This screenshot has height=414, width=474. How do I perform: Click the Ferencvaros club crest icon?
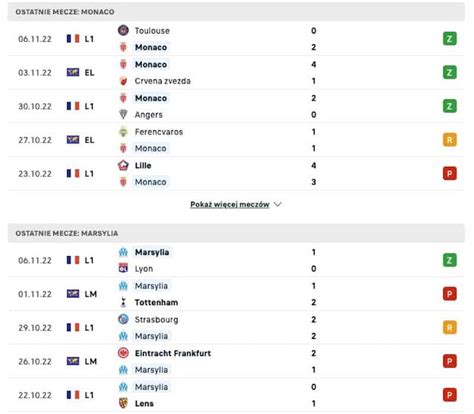pos(123,132)
